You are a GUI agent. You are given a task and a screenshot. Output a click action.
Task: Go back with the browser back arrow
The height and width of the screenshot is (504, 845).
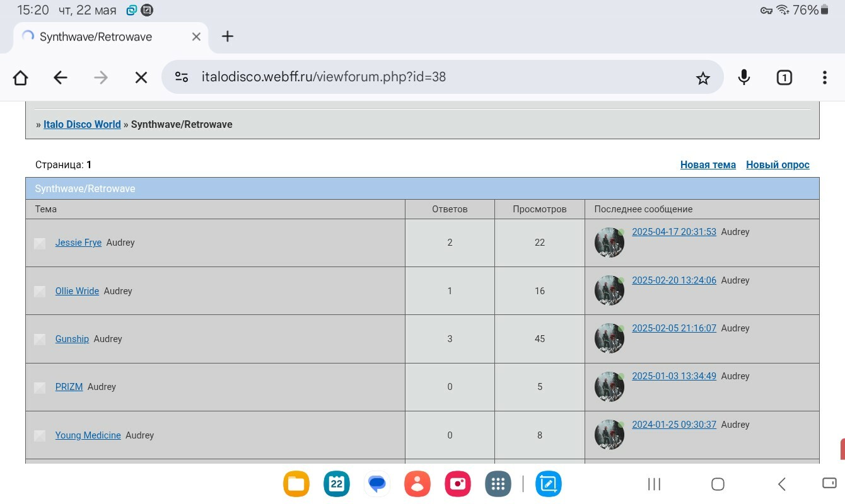61,77
